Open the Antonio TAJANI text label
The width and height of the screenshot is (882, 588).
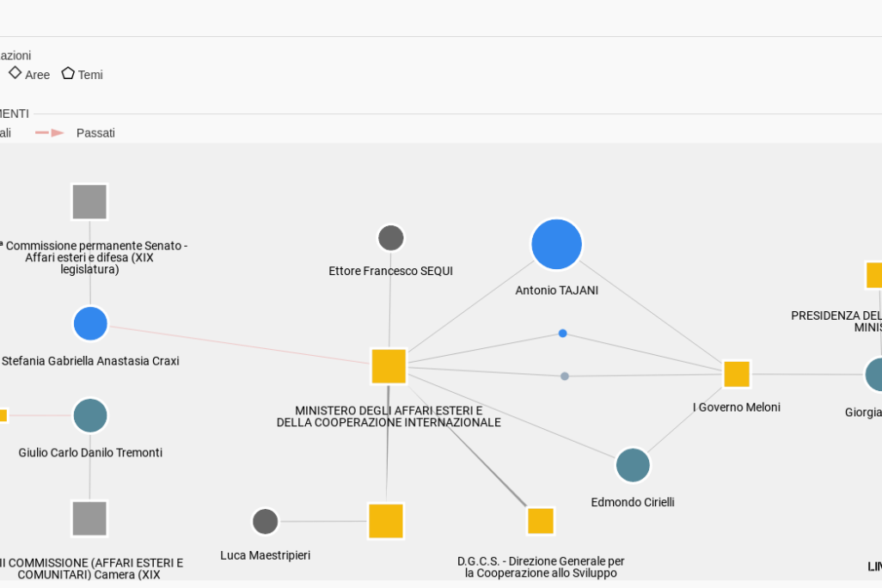click(556, 291)
